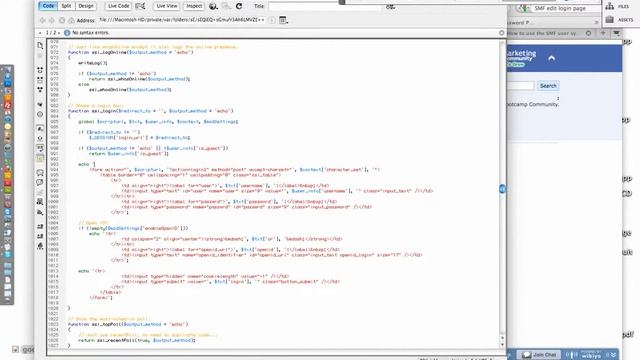This screenshot has width=640, height=360.
Task: Open the Recent Snippets icon
Action: point(40,202)
